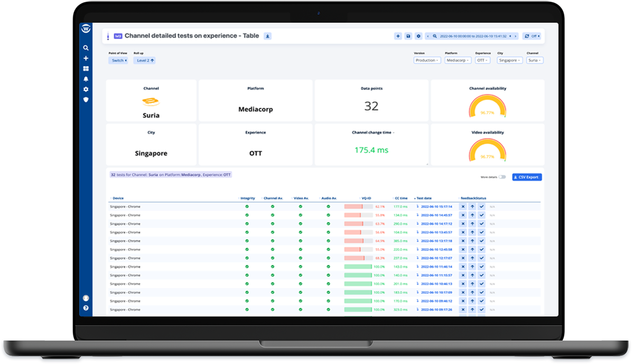The image size is (634, 364).
Task: Toggle auto-refresh Off control
Action: click(532, 36)
